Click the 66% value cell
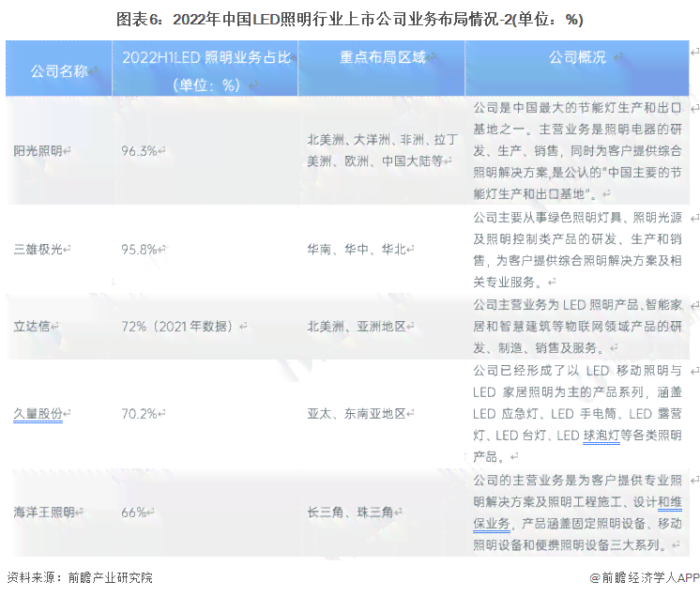The width and height of the screenshot is (700, 597). click(x=133, y=513)
